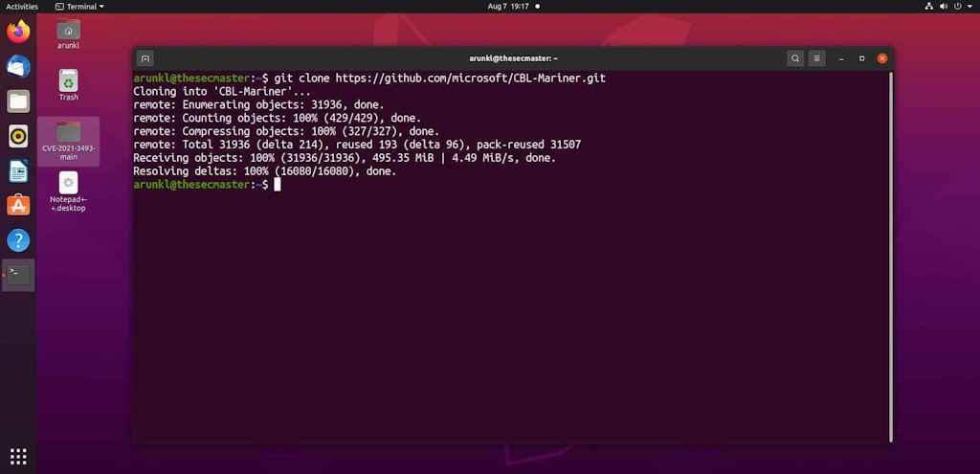
Task: Open the Activities overview
Action: click(x=22, y=7)
